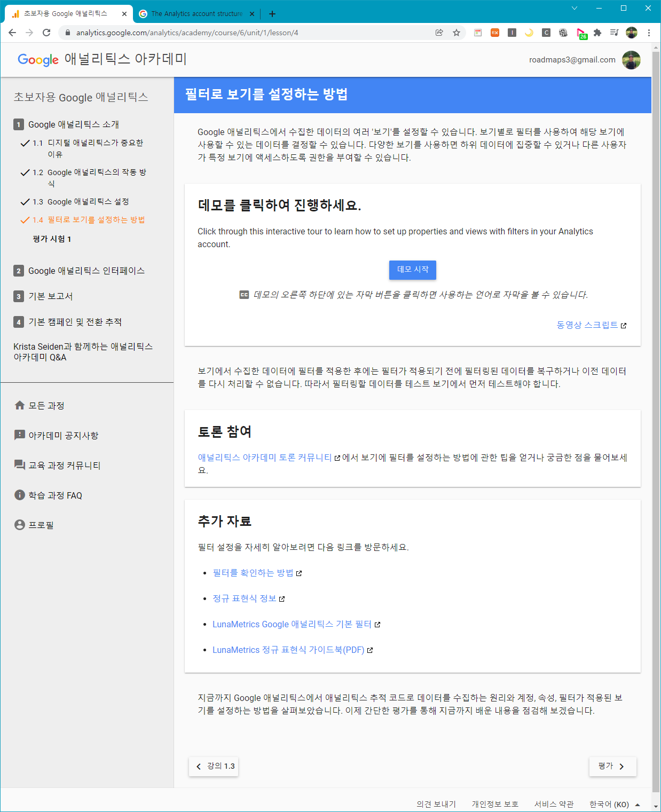Click the calendar-style extension icon
This screenshot has width=661, height=812.
coord(478,33)
